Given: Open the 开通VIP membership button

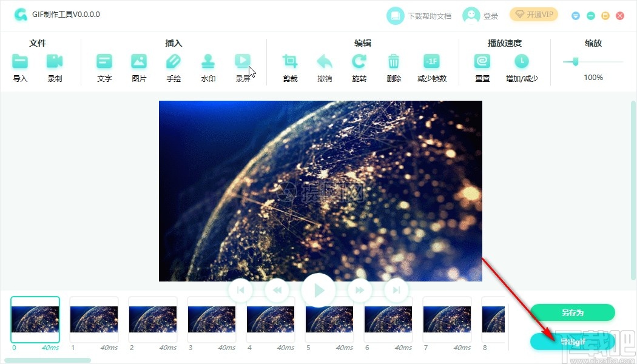Looking at the screenshot, I should tap(534, 15).
